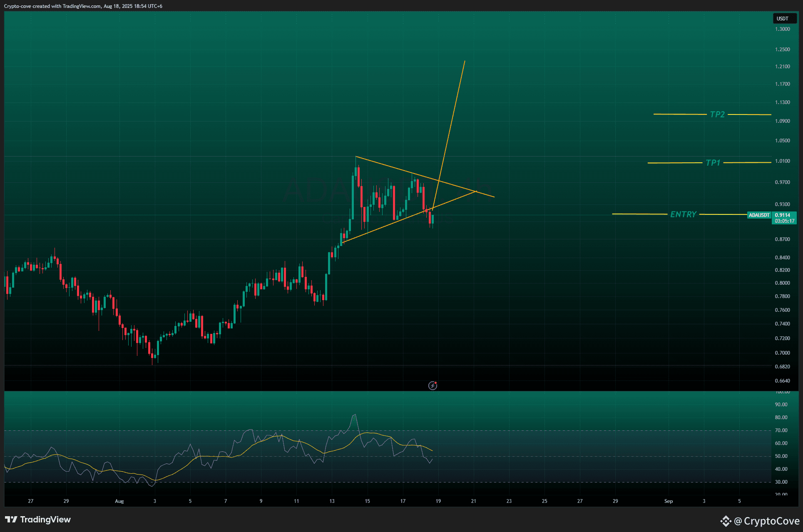The height and width of the screenshot is (532, 803).
Task: Select the TP2 target line label
Action: 717,114
